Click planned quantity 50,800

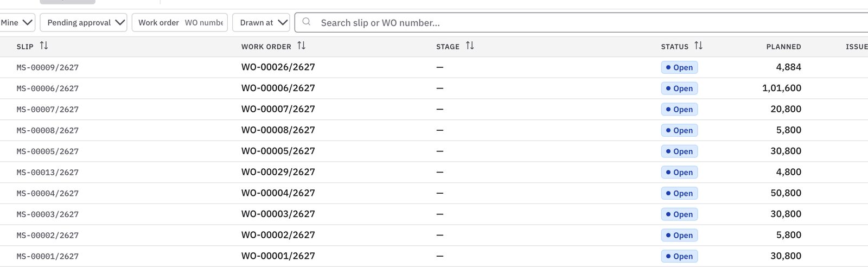pyautogui.click(x=786, y=193)
